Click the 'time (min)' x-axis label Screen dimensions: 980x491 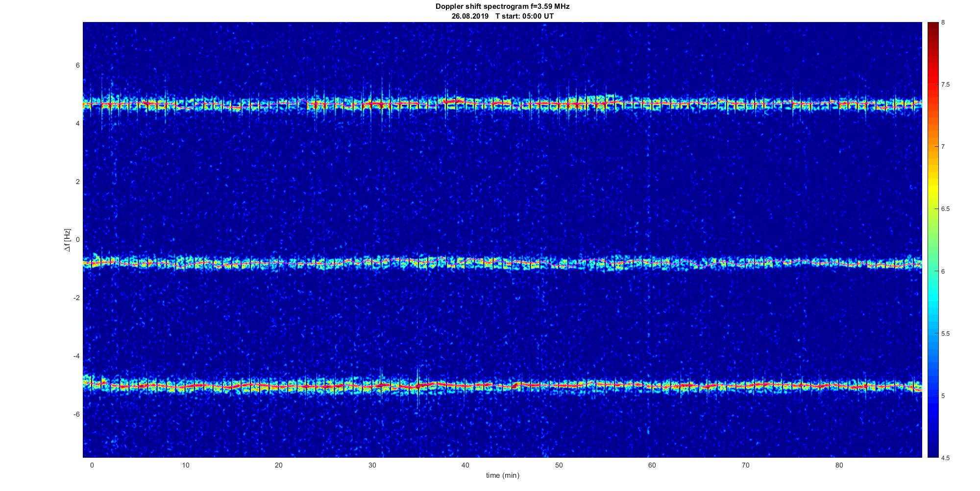(502, 475)
